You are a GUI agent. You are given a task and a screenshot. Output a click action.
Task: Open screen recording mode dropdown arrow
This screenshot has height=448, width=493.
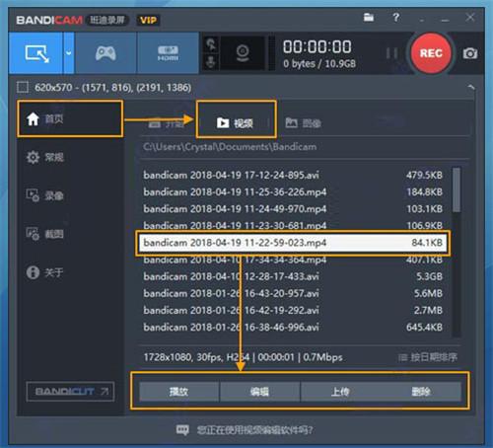[x=69, y=53]
